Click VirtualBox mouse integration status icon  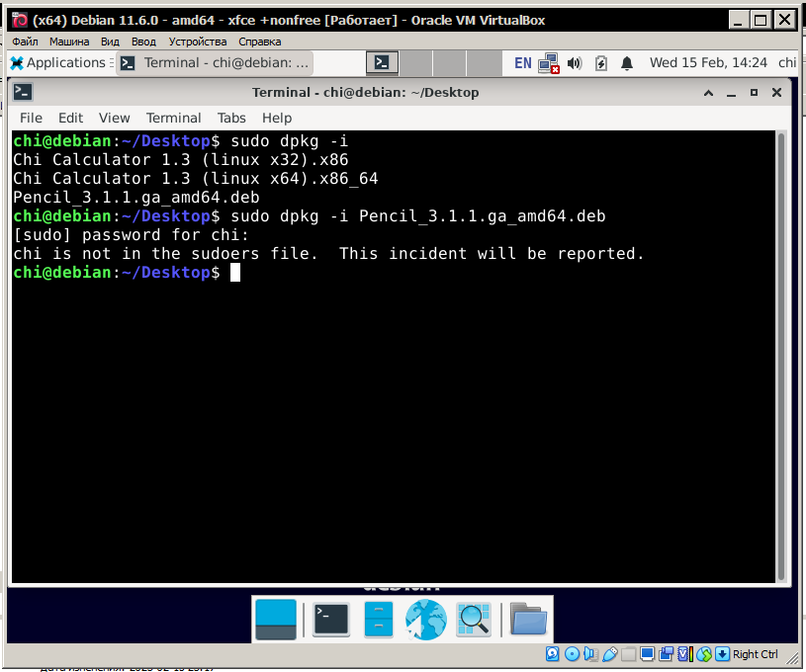click(705, 654)
